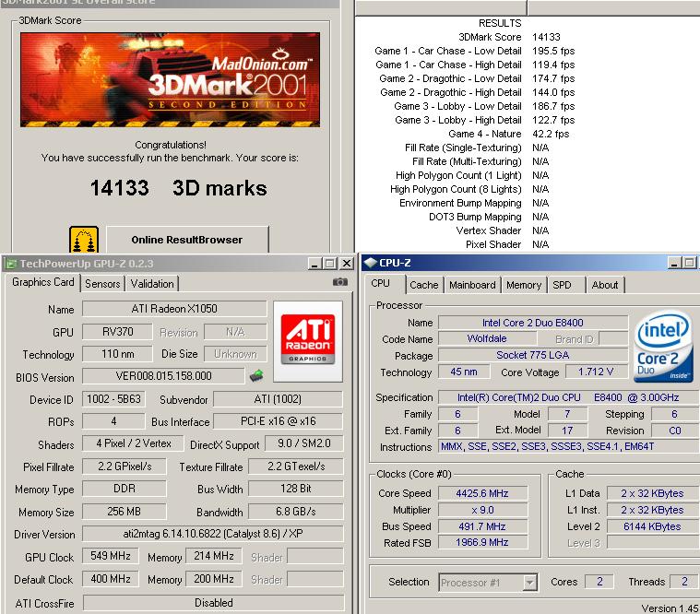700x614 pixels.
Task: Open the Processor selection dropdown in CPU-Z
Action: (529, 583)
